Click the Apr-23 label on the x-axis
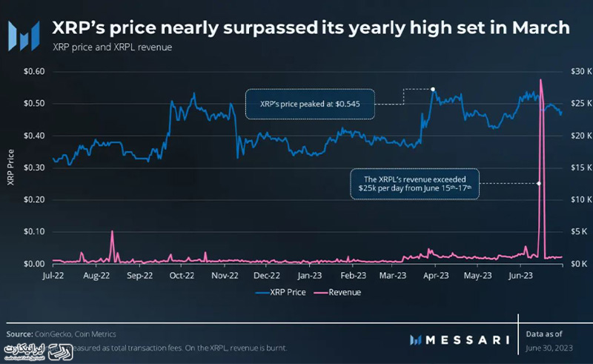This screenshot has width=593, height=364. pos(434,274)
